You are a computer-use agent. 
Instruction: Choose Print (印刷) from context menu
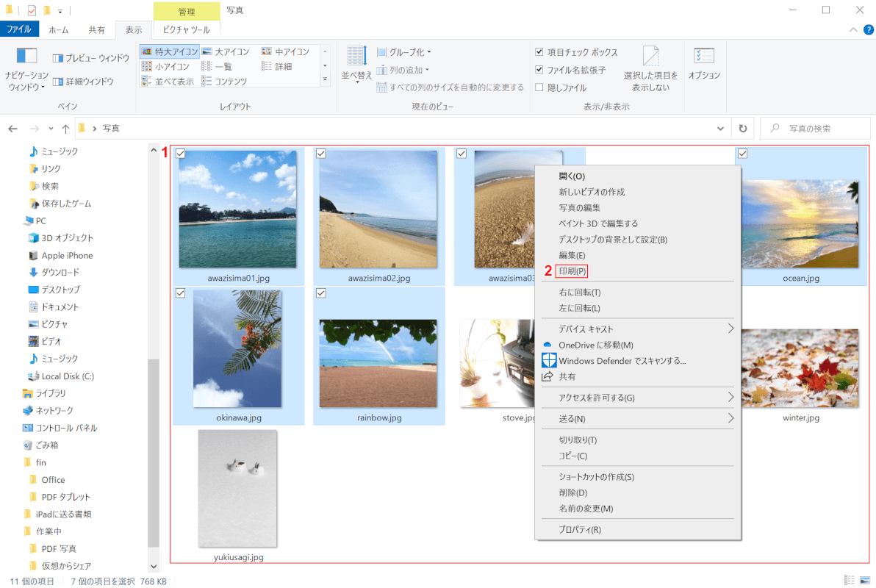[x=572, y=271]
